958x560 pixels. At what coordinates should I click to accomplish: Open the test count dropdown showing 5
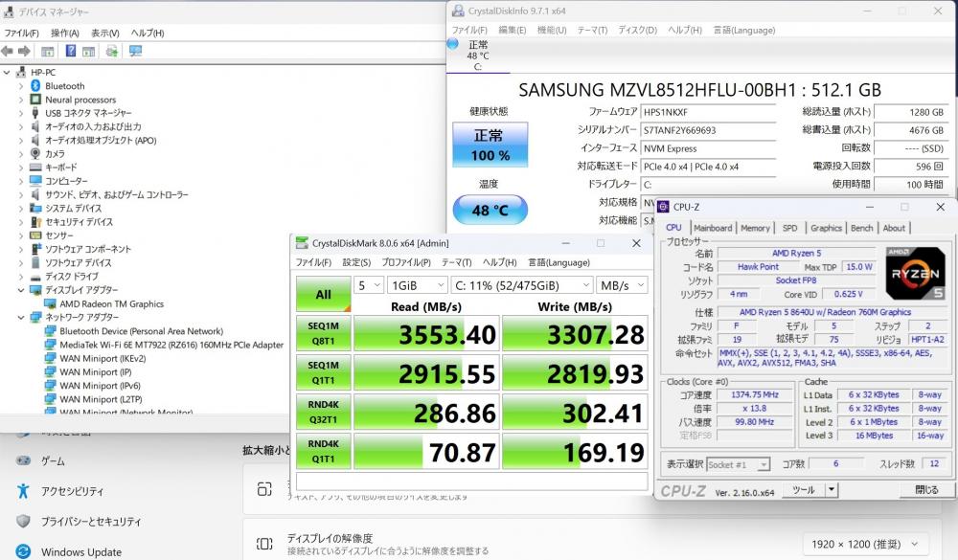pos(368,285)
